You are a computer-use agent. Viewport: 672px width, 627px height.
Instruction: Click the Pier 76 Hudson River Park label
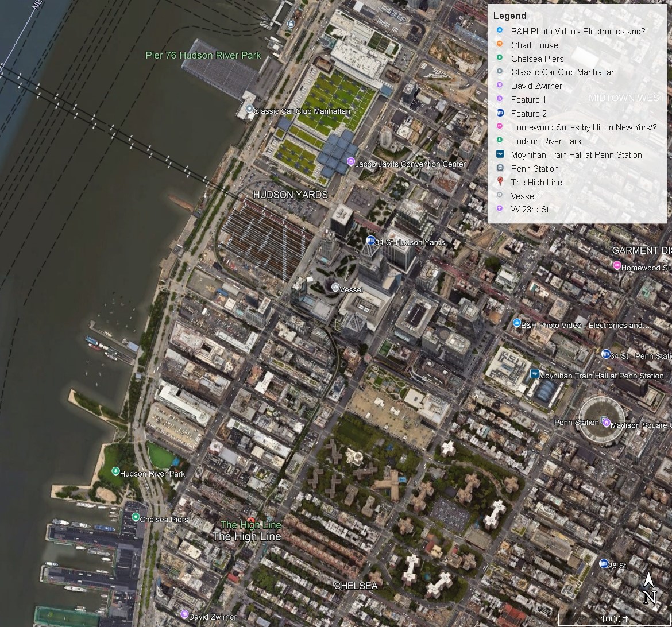click(x=203, y=55)
